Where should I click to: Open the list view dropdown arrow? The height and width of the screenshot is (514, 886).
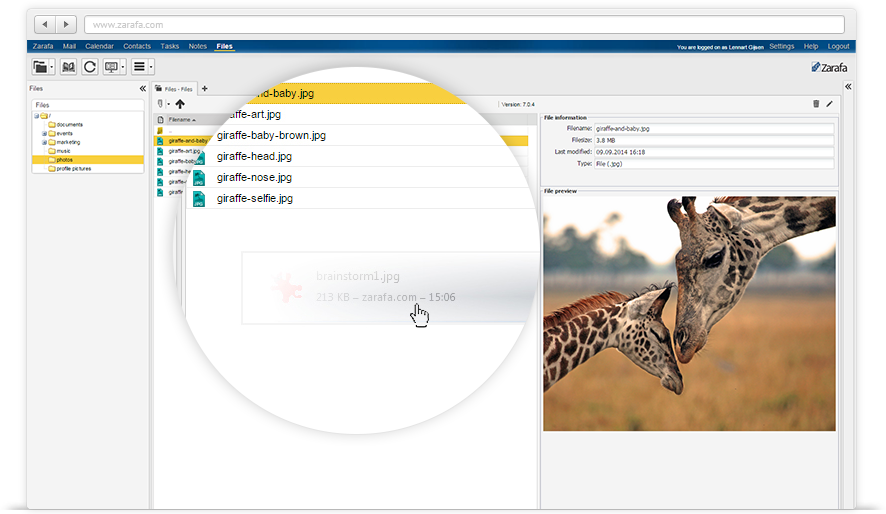pos(151,67)
